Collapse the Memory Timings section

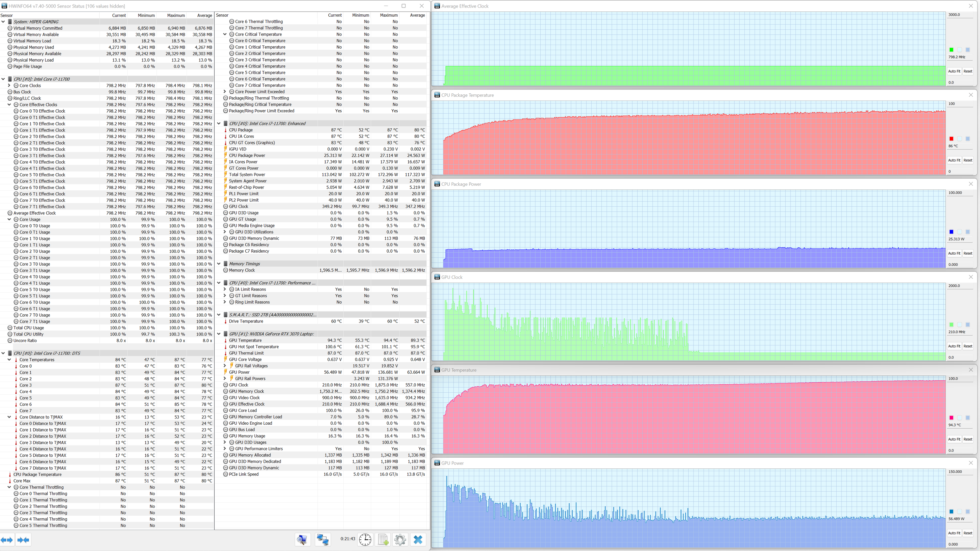(x=219, y=263)
